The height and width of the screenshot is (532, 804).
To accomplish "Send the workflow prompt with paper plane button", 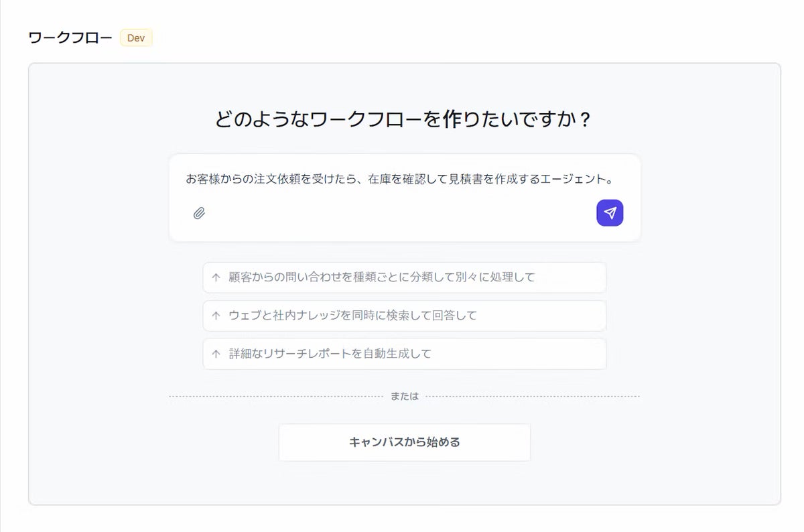I will [610, 213].
